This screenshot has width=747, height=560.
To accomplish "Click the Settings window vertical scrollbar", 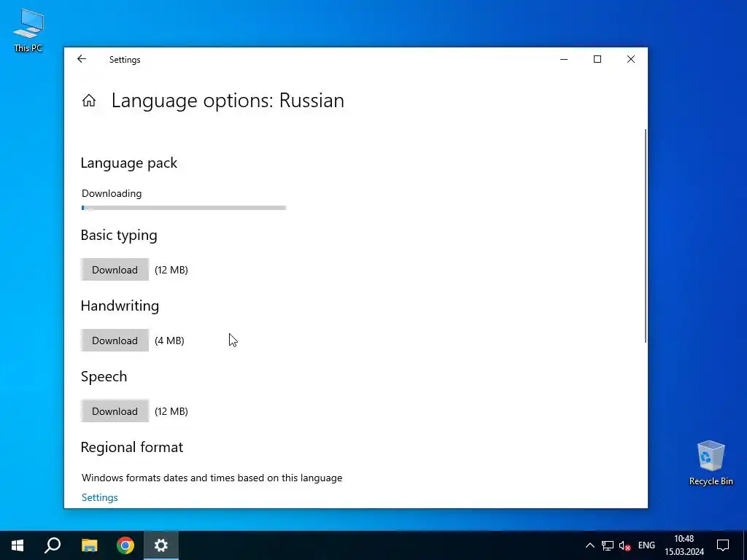I will [646, 236].
